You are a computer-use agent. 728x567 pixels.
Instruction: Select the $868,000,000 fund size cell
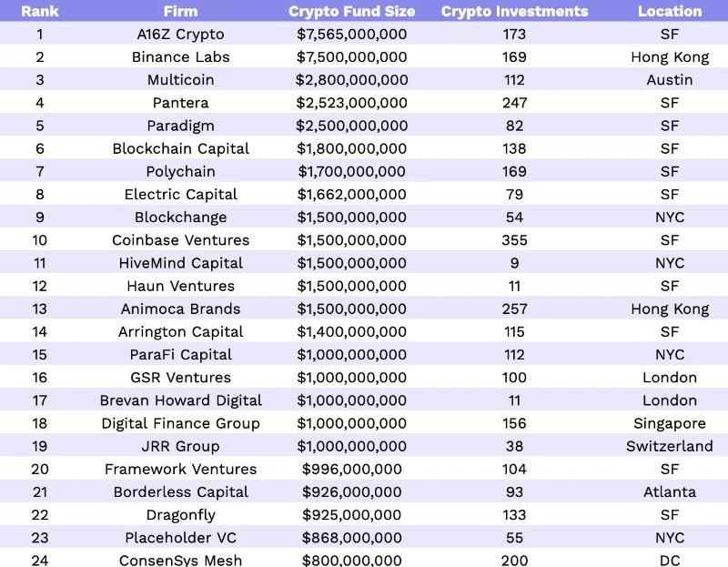(x=351, y=538)
